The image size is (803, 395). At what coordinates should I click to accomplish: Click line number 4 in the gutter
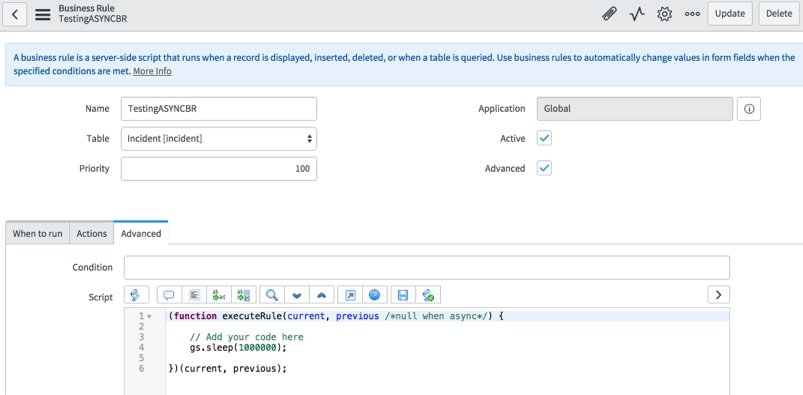(x=141, y=348)
